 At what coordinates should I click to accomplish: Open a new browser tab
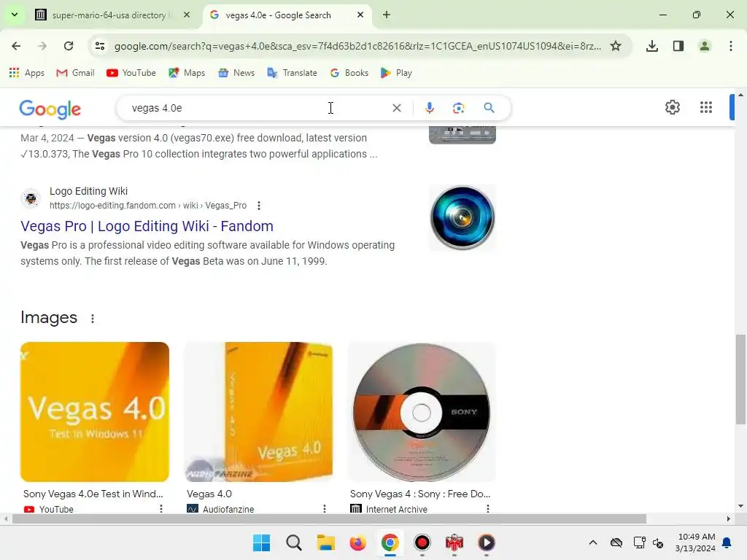click(387, 15)
